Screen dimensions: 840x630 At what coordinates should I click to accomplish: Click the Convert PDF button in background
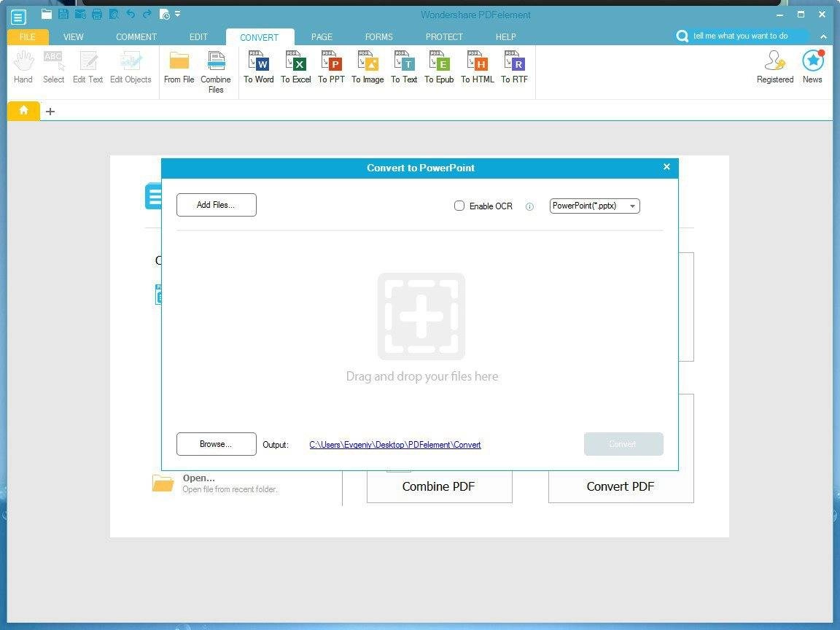pos(621,486)
